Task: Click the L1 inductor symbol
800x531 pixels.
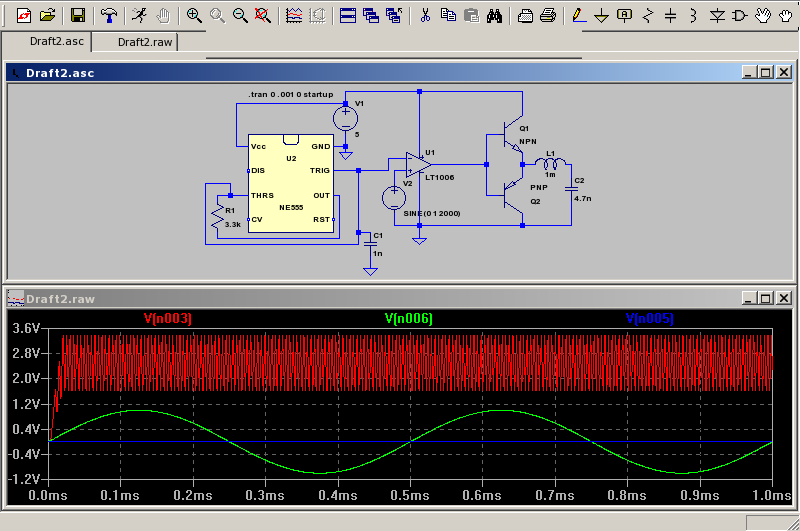Action: 550,163
